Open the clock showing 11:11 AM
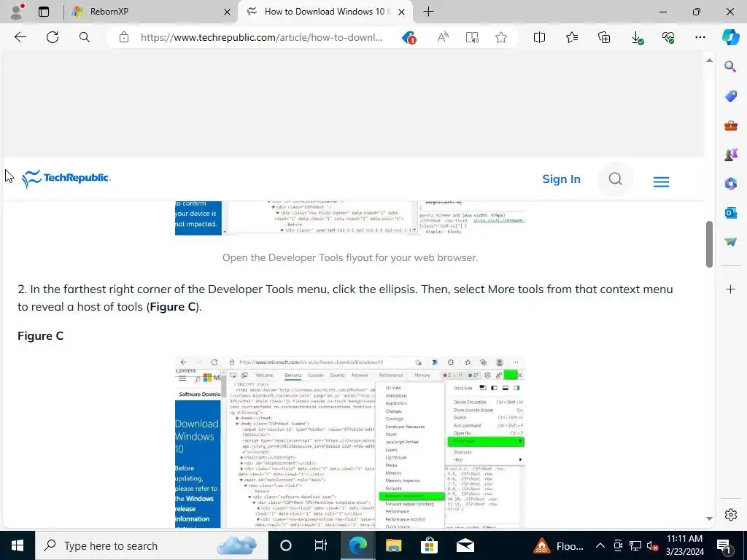The height and width of the screenshot is (560, 747). tap(684, 545)
